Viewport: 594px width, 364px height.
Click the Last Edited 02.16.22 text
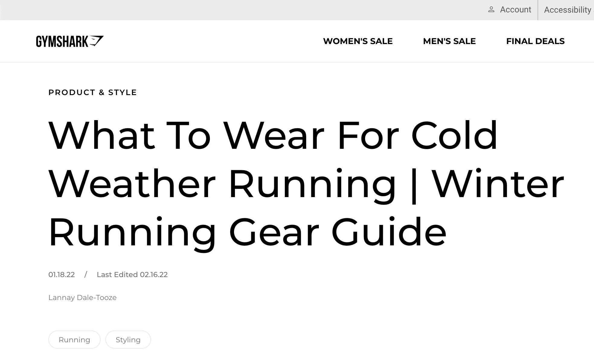132,275
